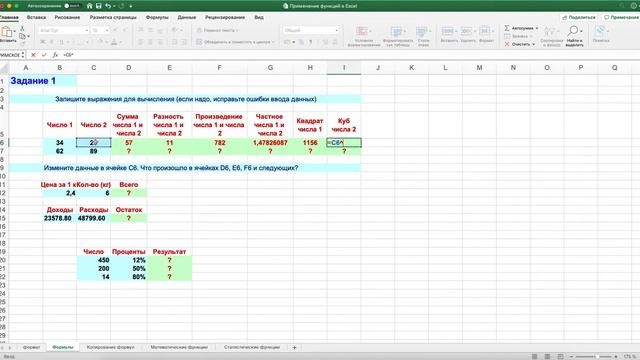
Task: Open the Вставка ribbon tab
Action: pyautogui.click(x=36, y=17)
